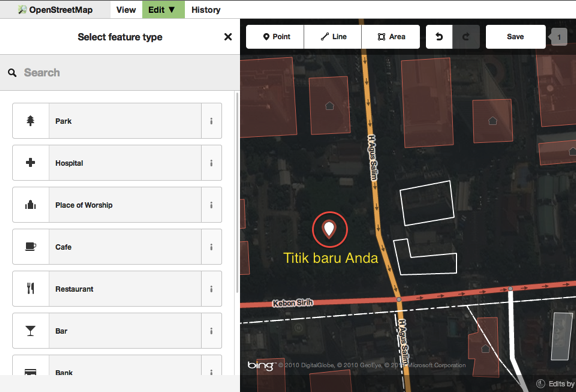The image size is (576, 392).
Task: Select the Bar cocktail glass icon
Action: (30, 331)
